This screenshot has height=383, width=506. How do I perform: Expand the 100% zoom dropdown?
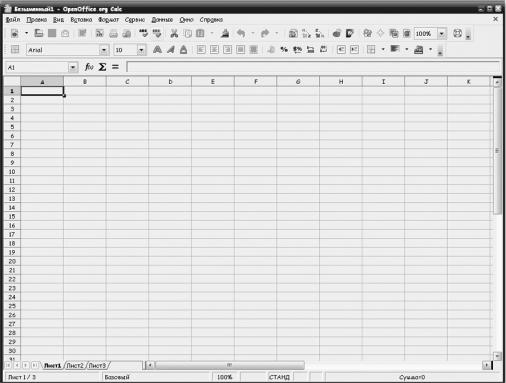coord(442,34)
